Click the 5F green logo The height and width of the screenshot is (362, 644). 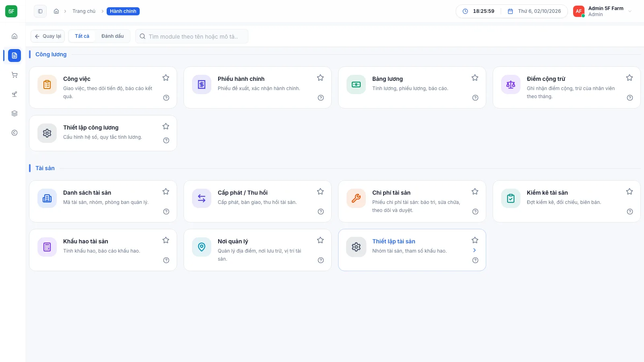pyautogui.click(x=11, y=11)
